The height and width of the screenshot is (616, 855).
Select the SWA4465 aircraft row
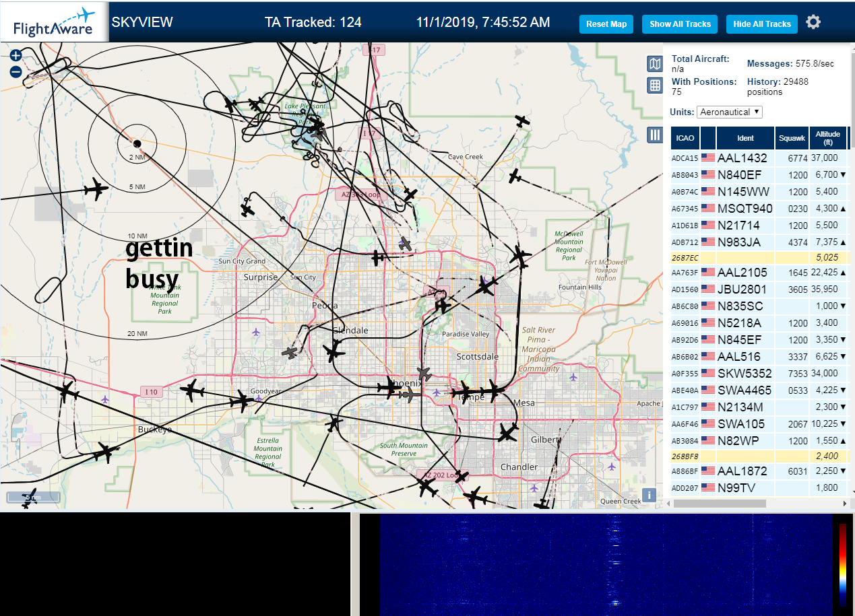click(759, 390)
